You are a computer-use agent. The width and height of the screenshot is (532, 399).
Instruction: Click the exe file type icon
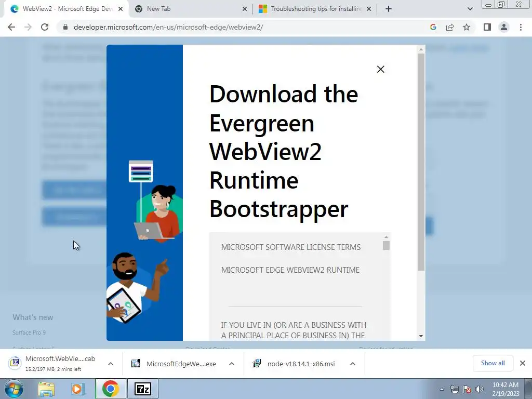[136, 363]
